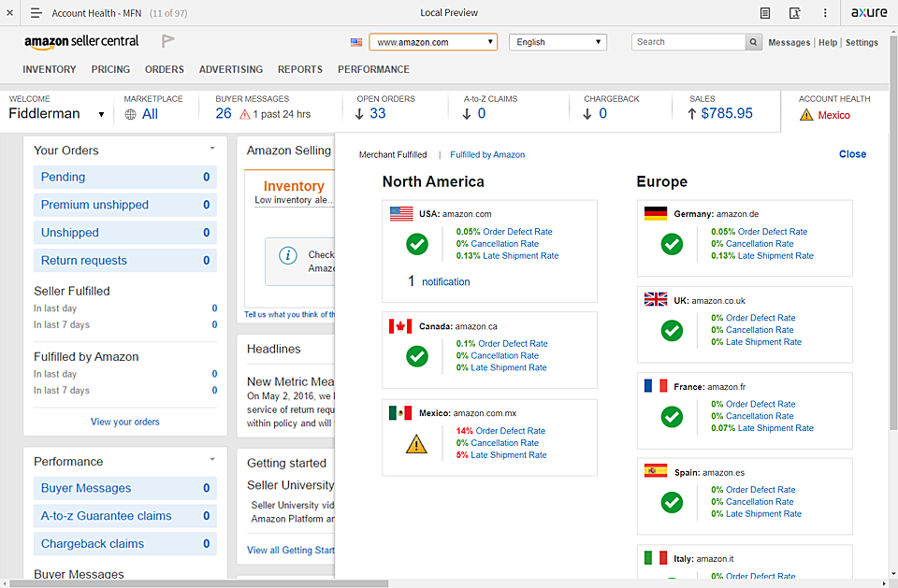Collapse the Performance panel arrow
898x588 pixels.
click(x=212, y=459)
